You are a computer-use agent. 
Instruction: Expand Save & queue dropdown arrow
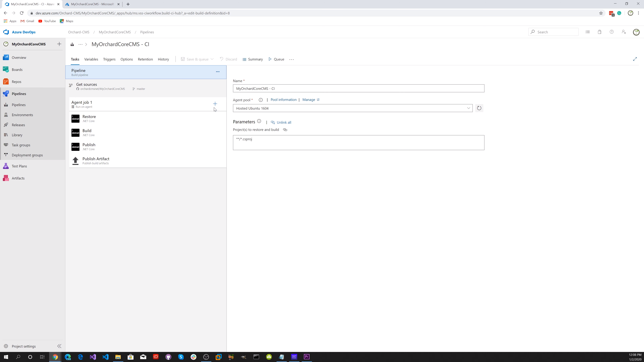click(x=212, y=59)
